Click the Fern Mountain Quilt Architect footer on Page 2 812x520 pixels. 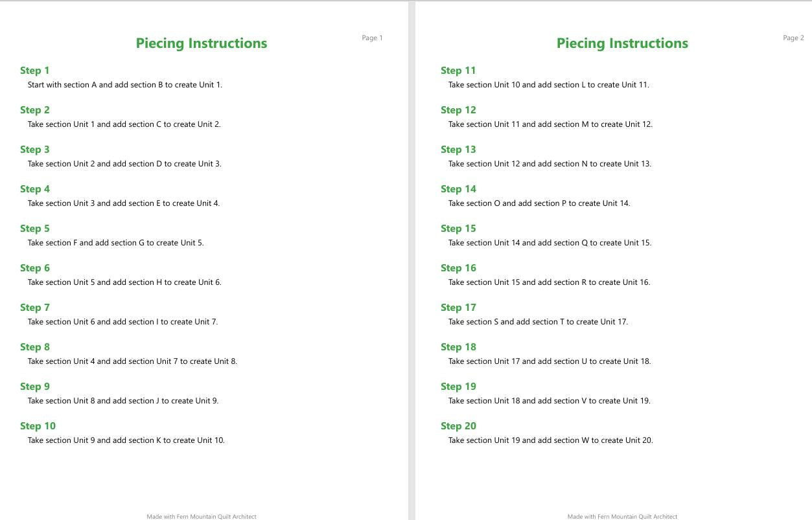[622, 517]
